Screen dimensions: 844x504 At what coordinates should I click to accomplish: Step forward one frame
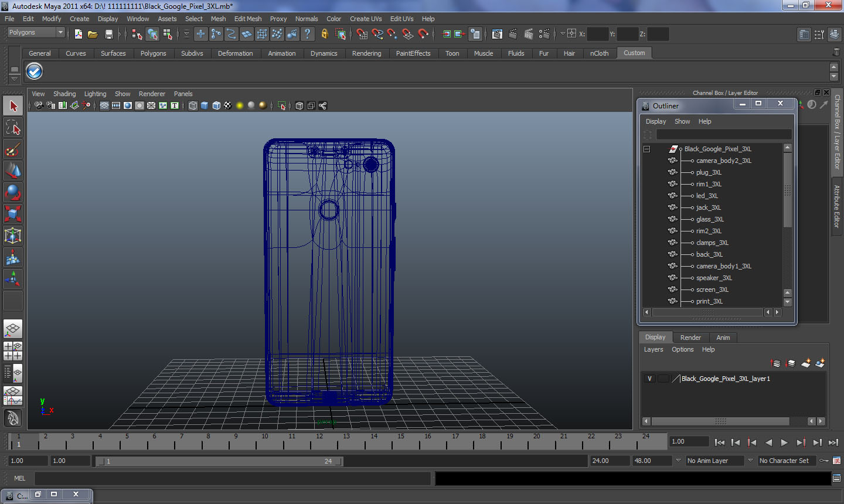[817, 442]
